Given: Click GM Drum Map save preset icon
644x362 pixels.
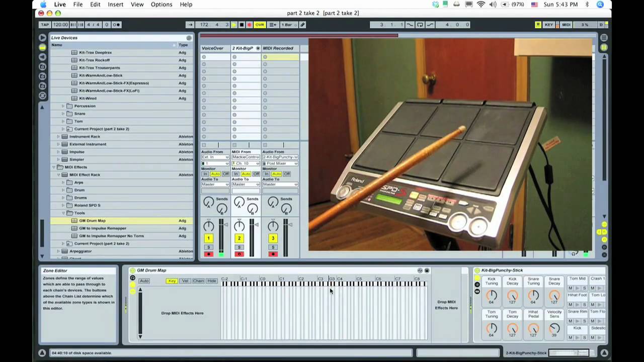Looking at the screenshot, I should tap(427, 270).
